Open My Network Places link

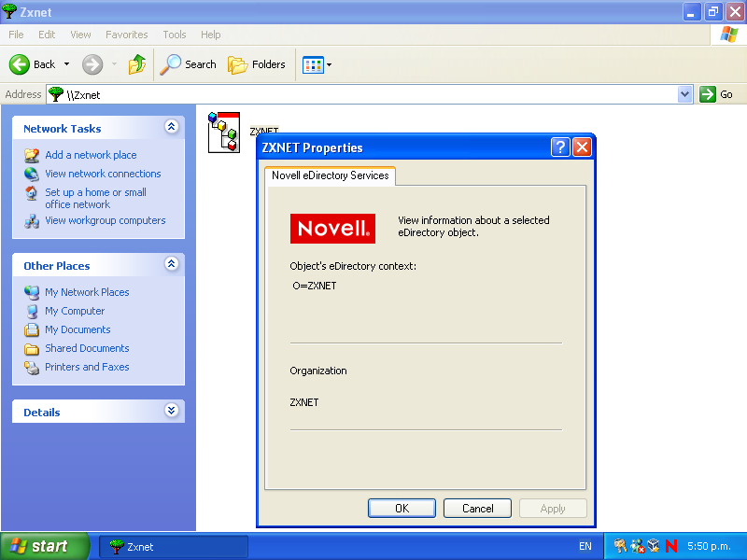pyautogui.click(x=87, y=292)
